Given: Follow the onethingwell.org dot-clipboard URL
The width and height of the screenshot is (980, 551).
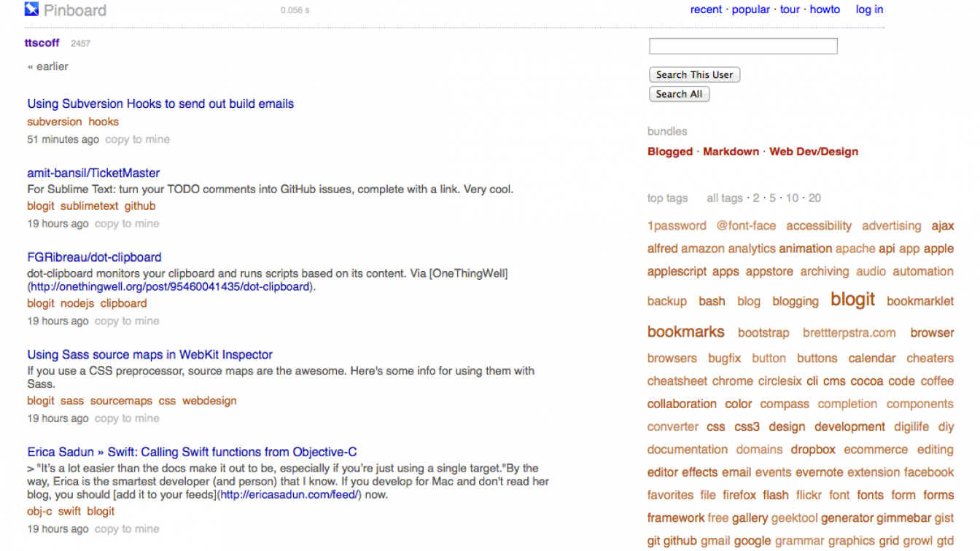Looking at the screenshot, I should coord(170,286).
